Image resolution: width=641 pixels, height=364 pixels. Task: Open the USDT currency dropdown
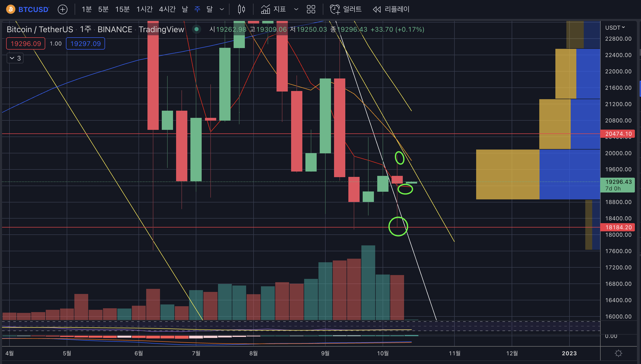tap(615, 28)
